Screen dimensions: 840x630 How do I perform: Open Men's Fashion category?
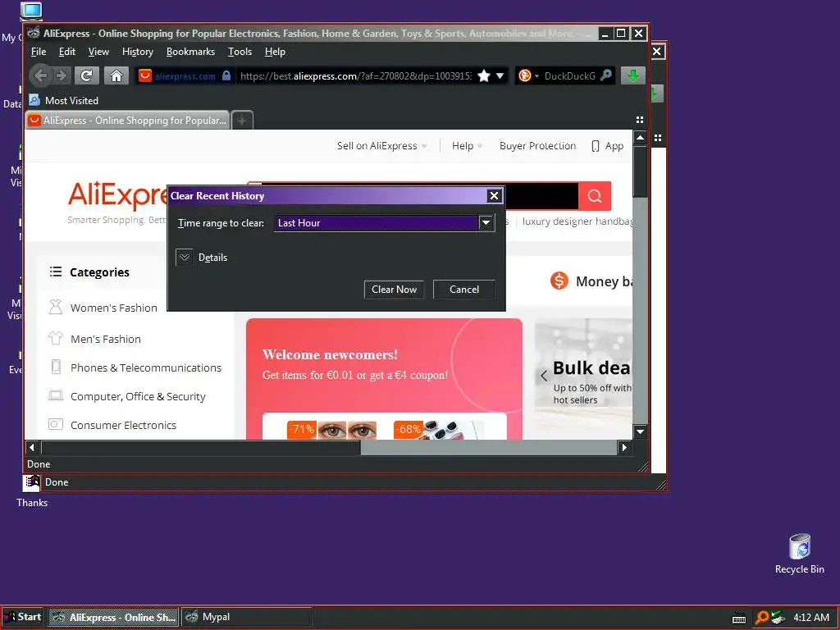[x=106, y=339]
